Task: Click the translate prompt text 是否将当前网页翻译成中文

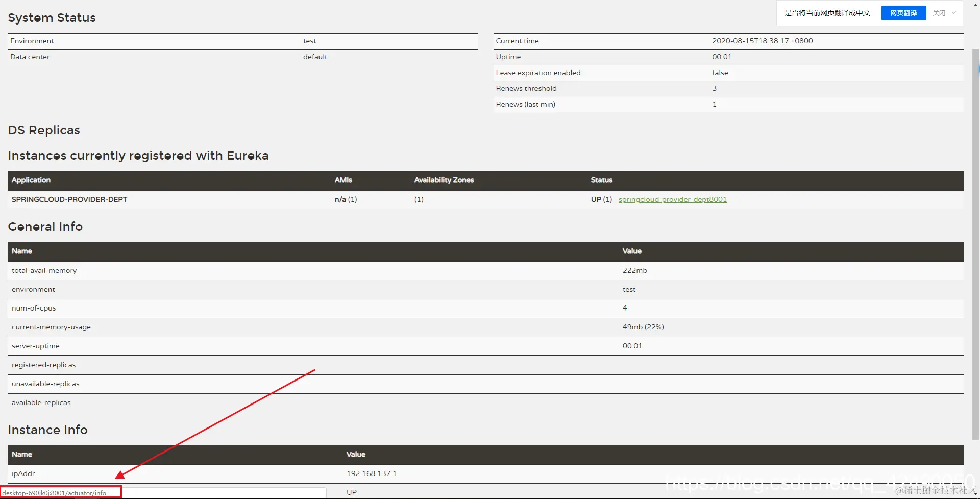Action: coord(827,13)
